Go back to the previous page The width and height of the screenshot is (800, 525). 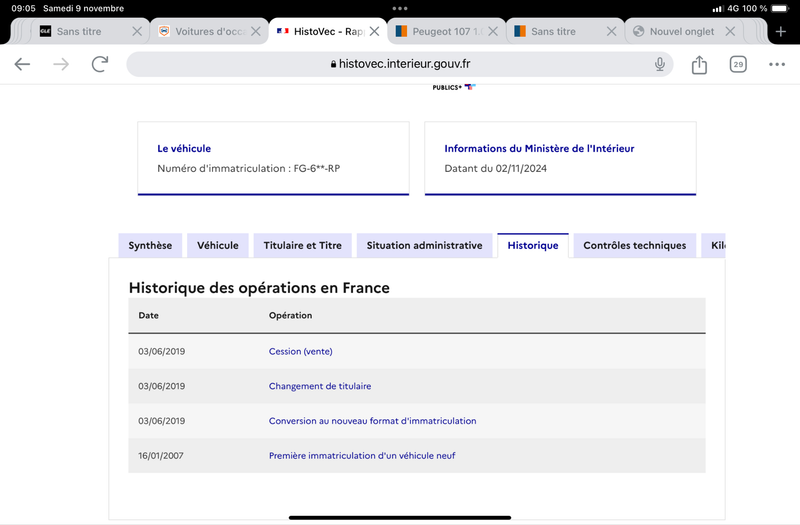tap(22, 64)
